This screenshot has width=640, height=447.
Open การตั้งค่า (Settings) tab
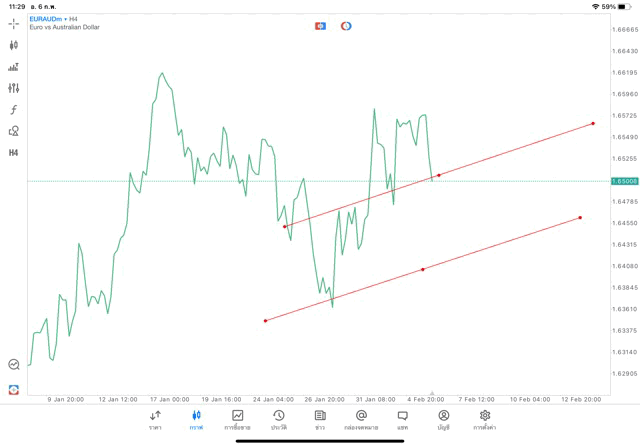[x=485, y=420]
